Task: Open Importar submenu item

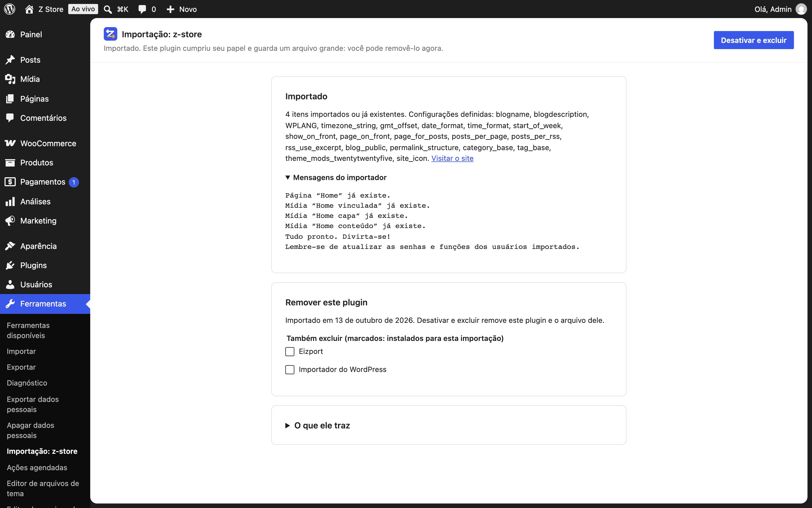Action: (21, 351)
